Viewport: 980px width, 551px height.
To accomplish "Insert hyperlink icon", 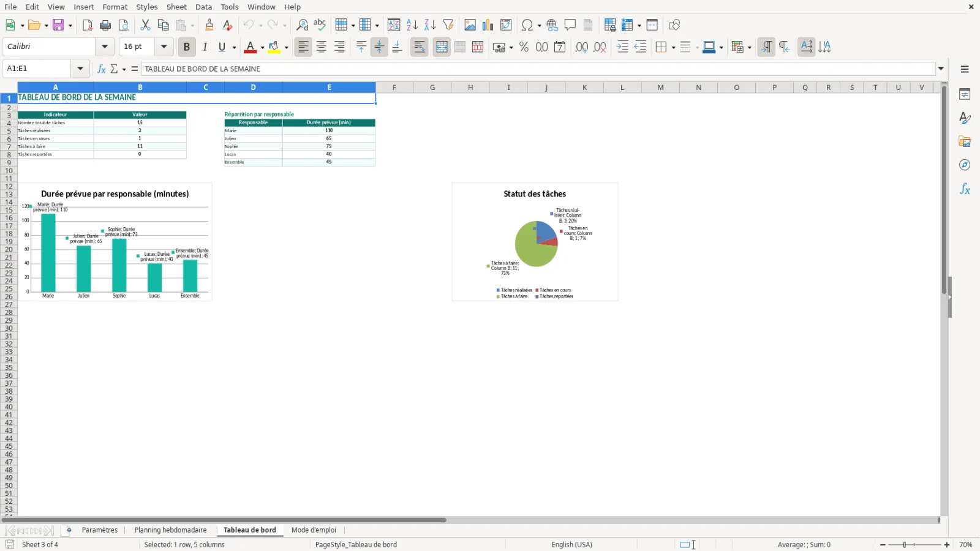I will (x=552, y=25).
